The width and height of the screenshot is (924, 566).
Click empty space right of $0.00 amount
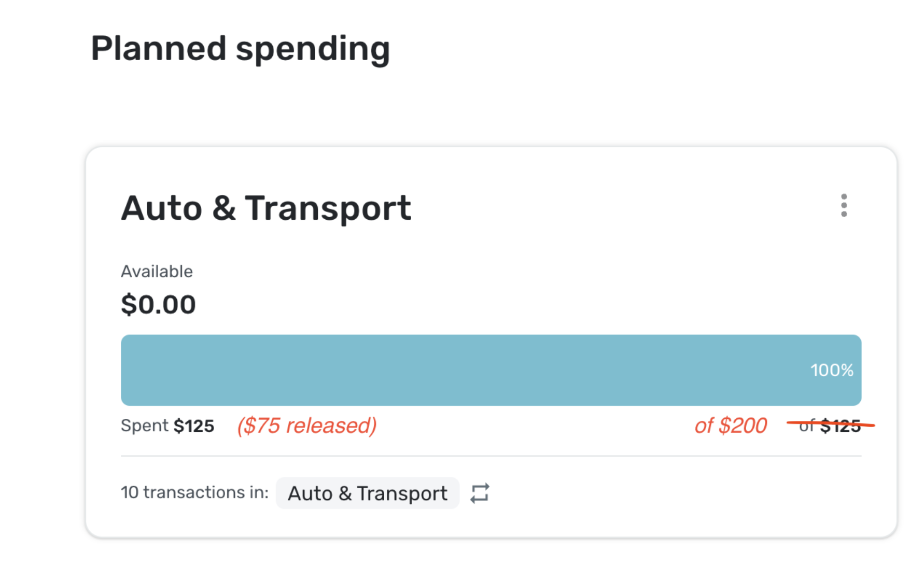[467, 304]
